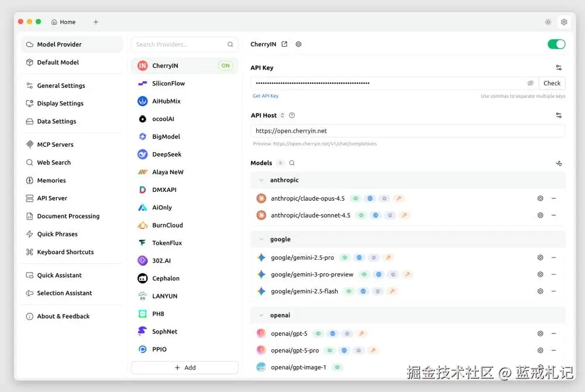Open Selection Assistant settings
585x392 pixels.
72,293
